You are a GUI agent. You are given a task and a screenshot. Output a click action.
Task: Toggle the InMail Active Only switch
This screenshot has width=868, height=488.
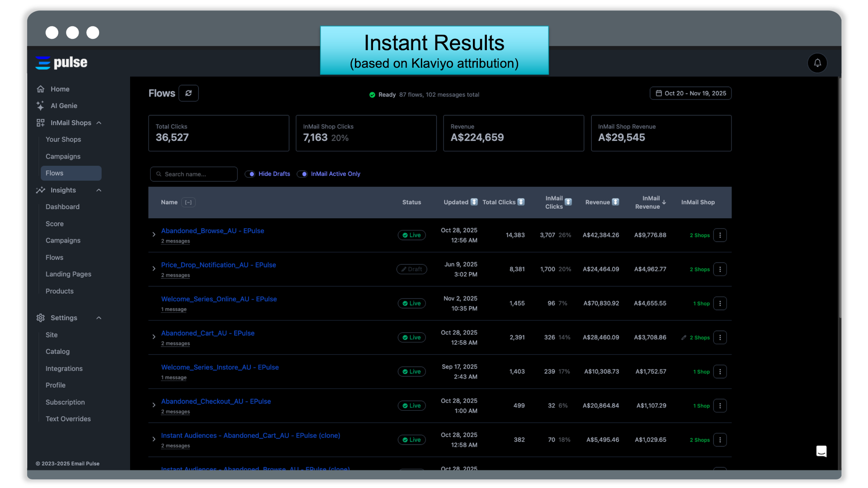[302, 174]
